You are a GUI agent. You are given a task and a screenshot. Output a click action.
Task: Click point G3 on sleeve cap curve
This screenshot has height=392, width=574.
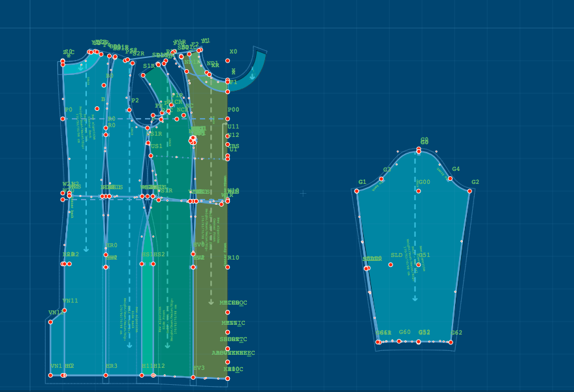381,179
